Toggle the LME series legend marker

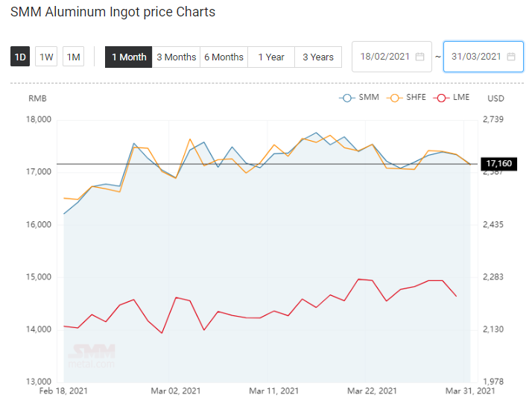[x=441, y=98]
